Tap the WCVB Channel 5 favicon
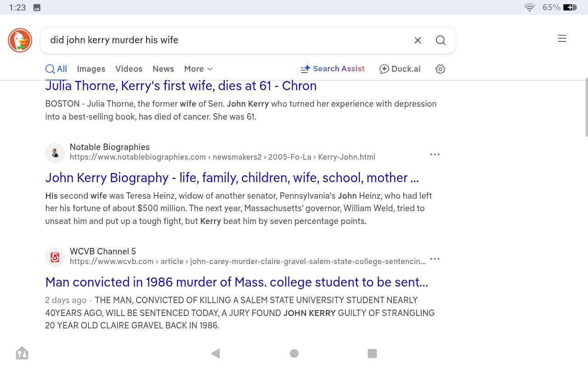 55,257
